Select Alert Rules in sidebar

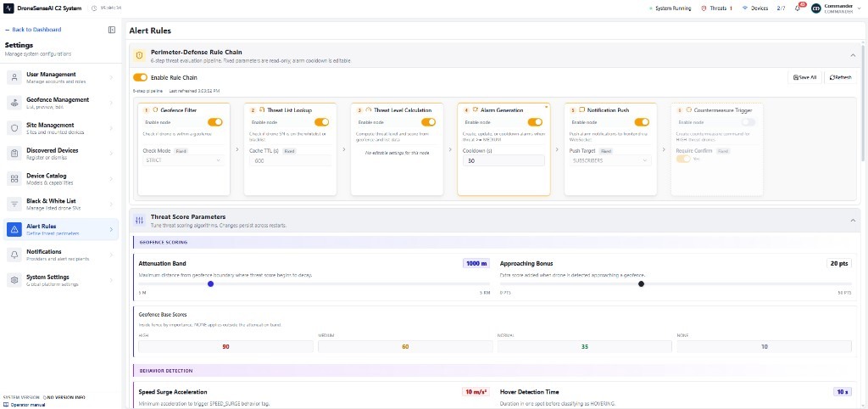(x=61, y=229)
